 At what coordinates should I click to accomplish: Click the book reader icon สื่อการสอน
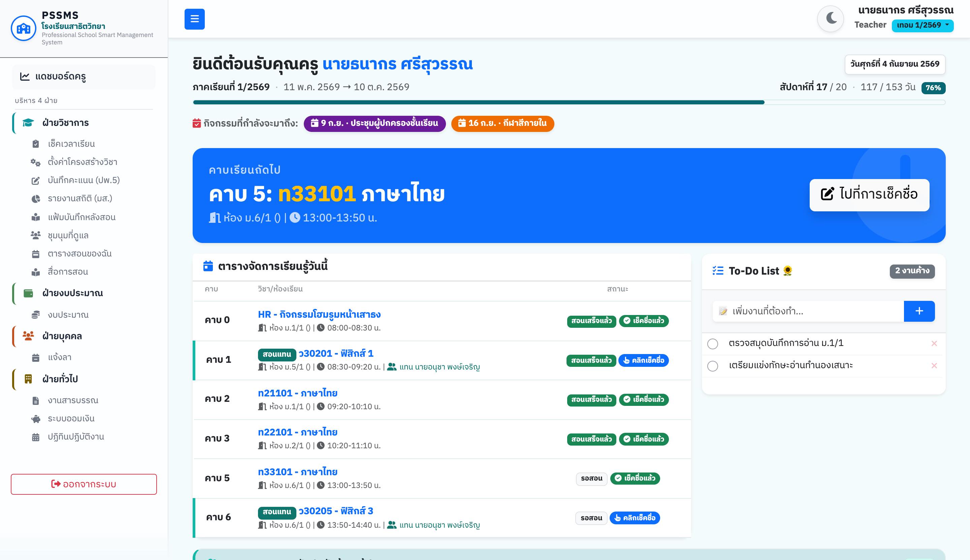pos(35,272)
